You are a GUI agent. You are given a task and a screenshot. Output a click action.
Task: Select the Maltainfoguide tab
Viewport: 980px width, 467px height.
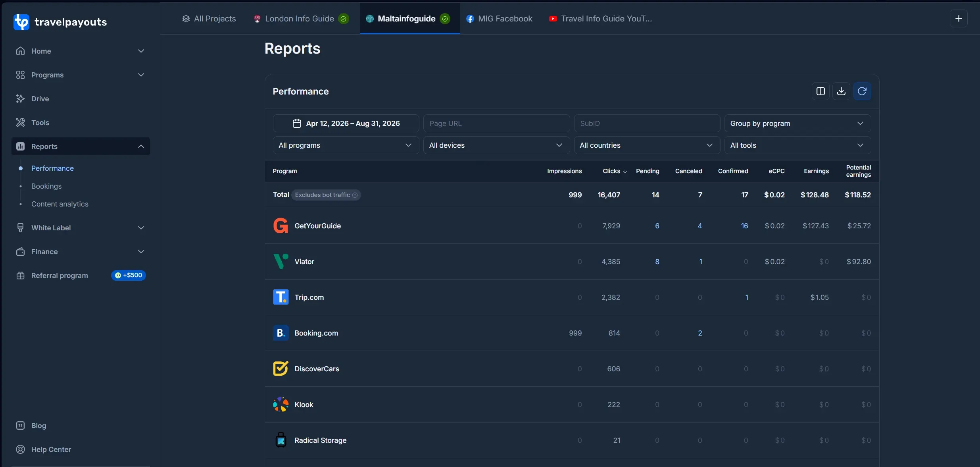(x=410, y=19)
